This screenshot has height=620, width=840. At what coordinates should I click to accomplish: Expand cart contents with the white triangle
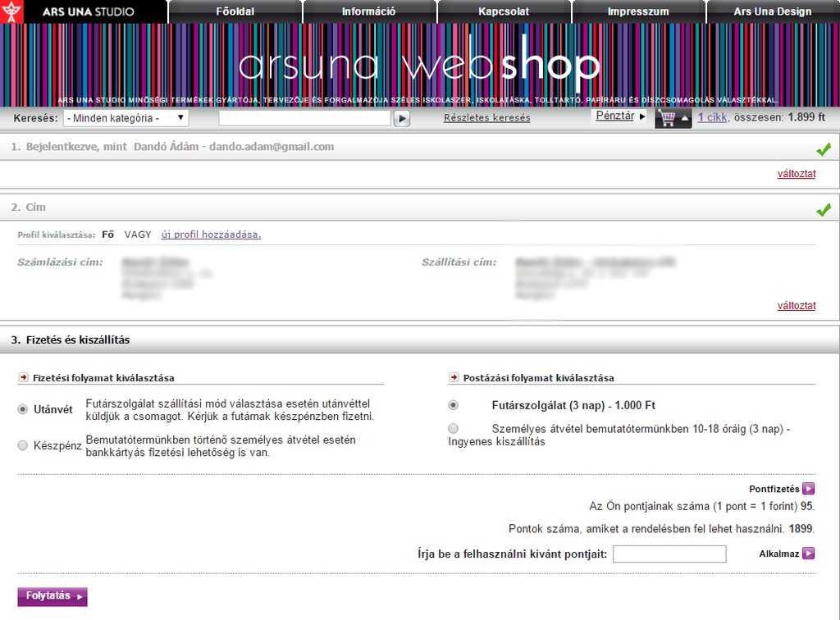click(684, 119)
